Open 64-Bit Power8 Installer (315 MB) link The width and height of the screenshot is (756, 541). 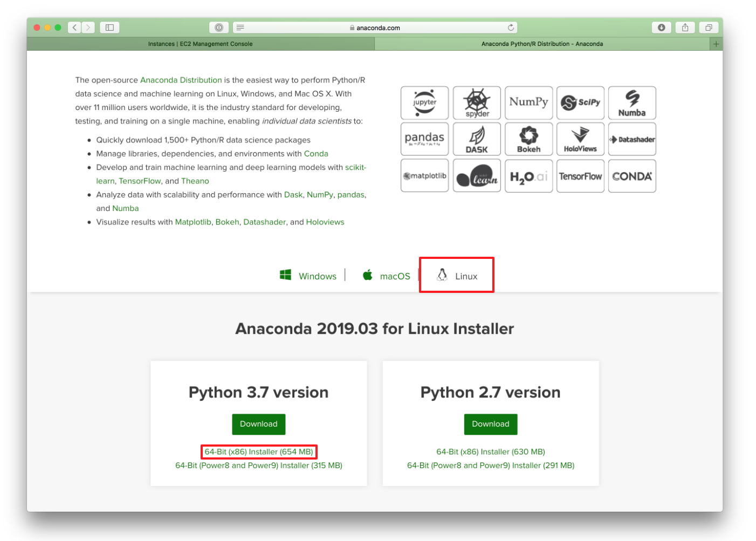259,465
